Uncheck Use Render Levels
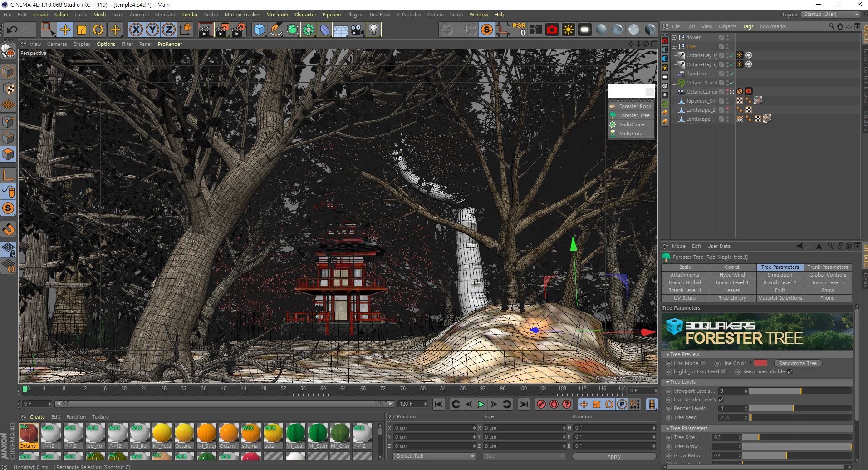 pos(721,400)
